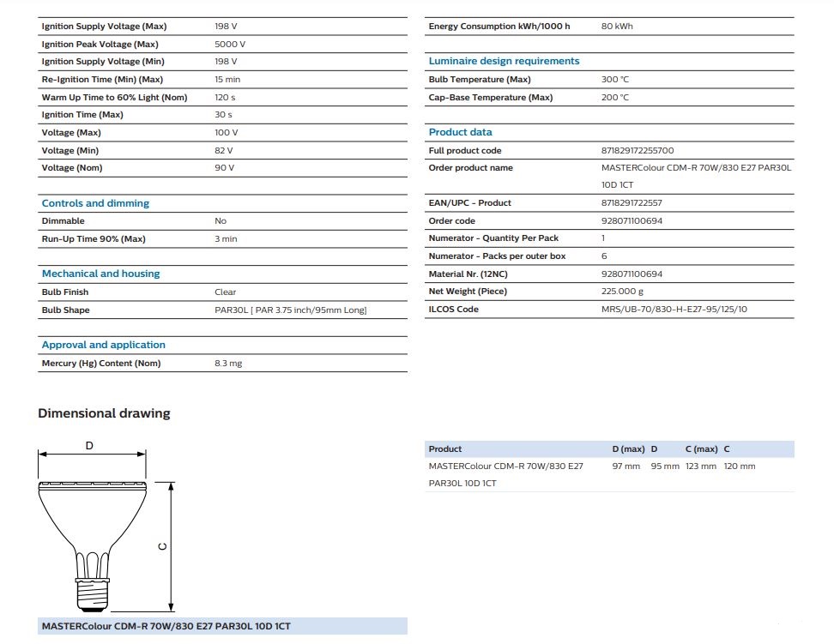The image size is (834, 644).
Task: Click the 'Re-Ignition Time (Min) (Max)' label
Action: pyautogui.click(x=103, y=79)
